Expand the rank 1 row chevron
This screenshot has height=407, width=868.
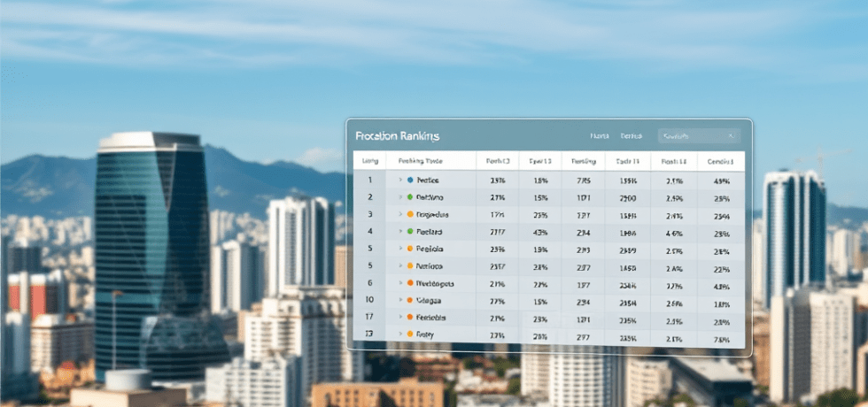pos(400,180)
